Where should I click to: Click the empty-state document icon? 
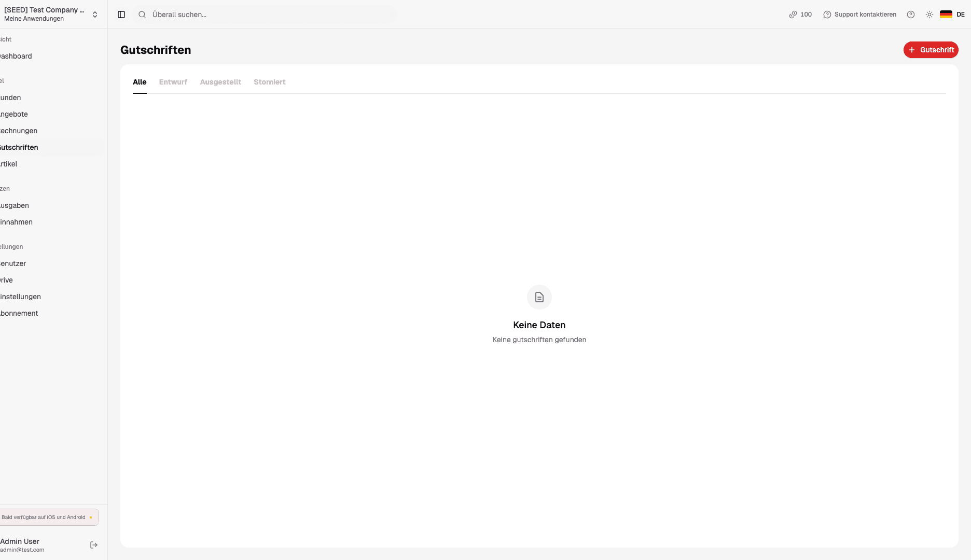(539, 297)
